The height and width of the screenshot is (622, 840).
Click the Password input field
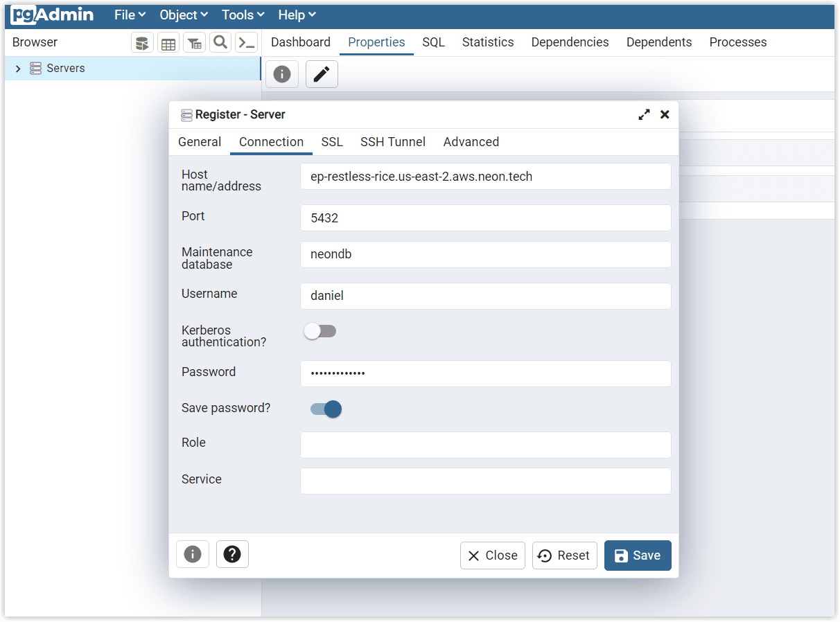486,373
